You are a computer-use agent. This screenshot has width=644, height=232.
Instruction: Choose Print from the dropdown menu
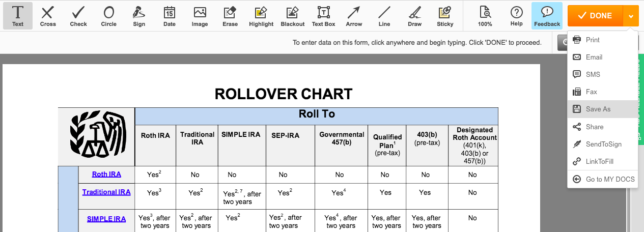click(603, 40)
